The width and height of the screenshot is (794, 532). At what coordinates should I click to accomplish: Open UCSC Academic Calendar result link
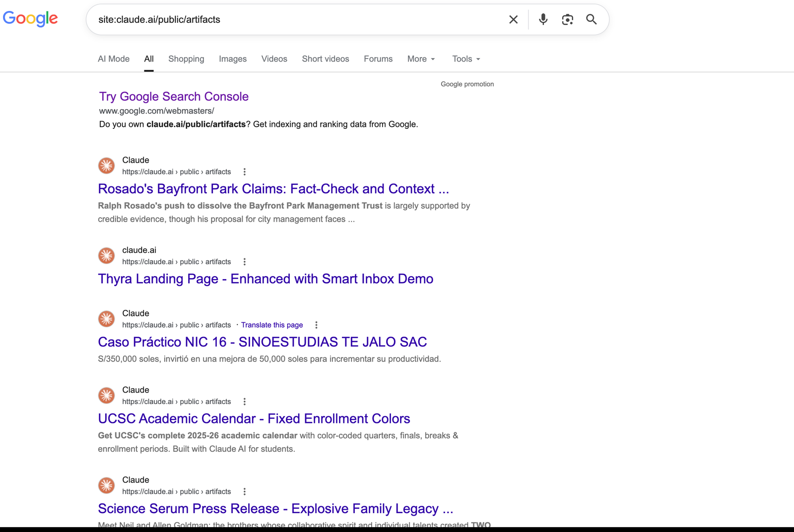click(x=254, y=419)
